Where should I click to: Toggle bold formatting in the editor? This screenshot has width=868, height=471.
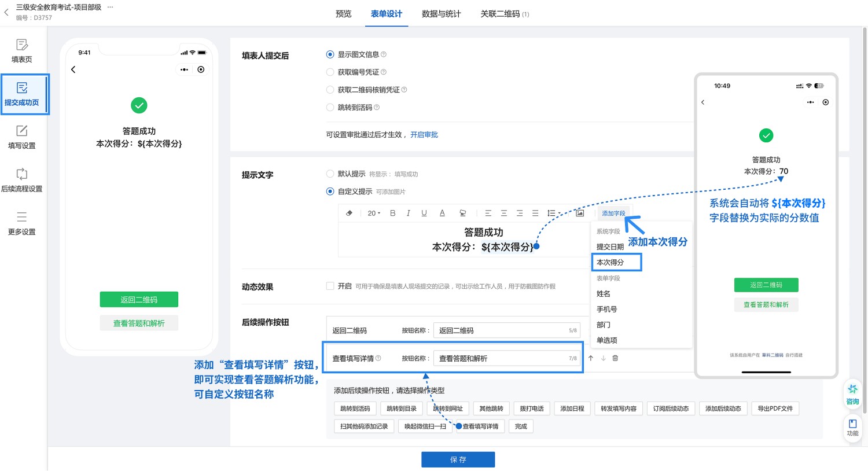tap(392, 213)
